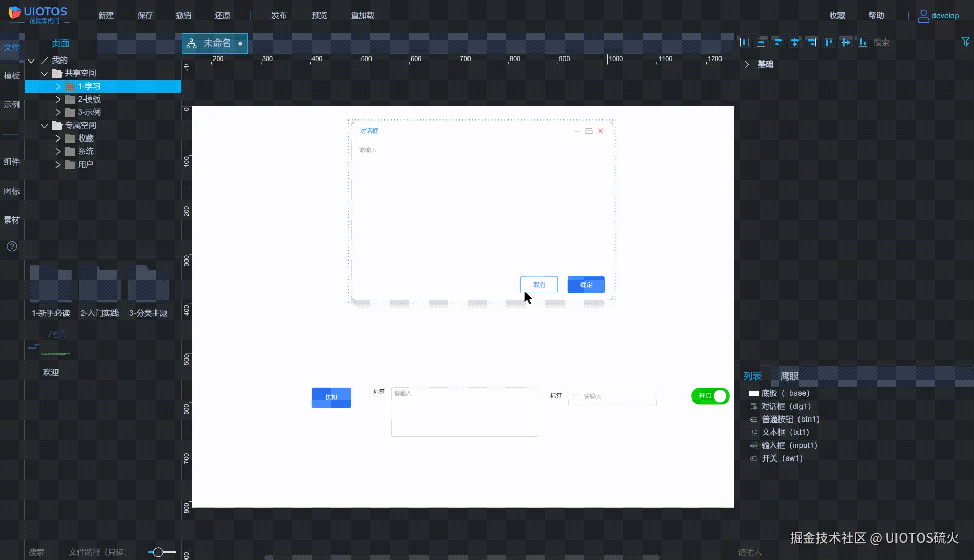Expand the 收藏 folder
This screenshot has width=974, height=560.
click(58, 138)
